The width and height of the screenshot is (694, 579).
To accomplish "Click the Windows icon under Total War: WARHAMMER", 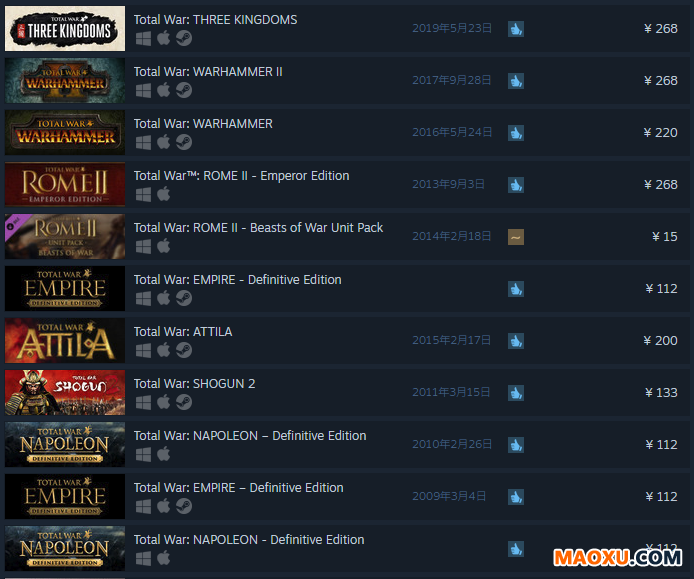I will coord(143,143).
